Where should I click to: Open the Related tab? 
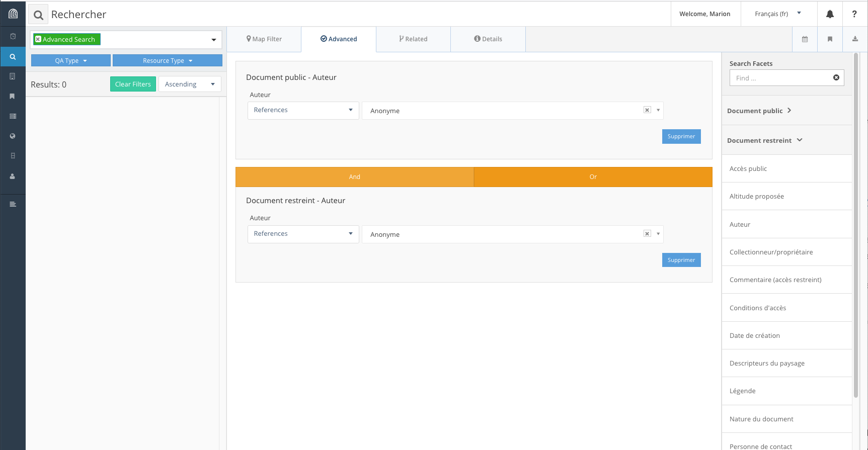click(x=413, y=39)
